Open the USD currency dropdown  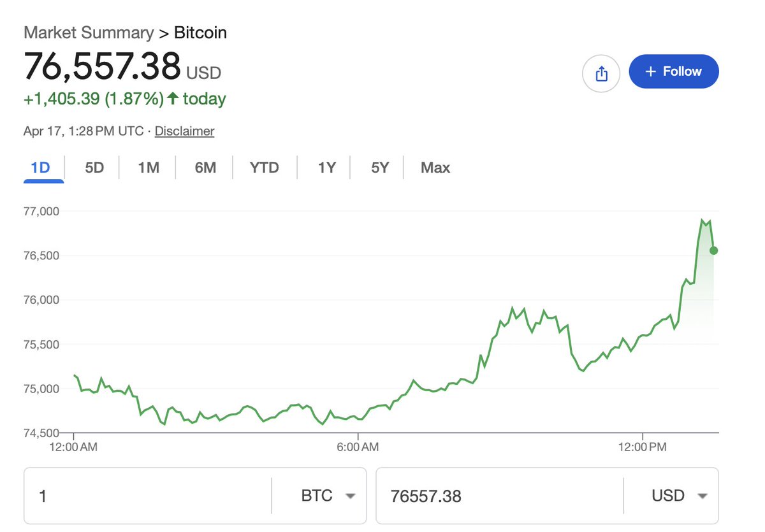[x=680, y=496]
